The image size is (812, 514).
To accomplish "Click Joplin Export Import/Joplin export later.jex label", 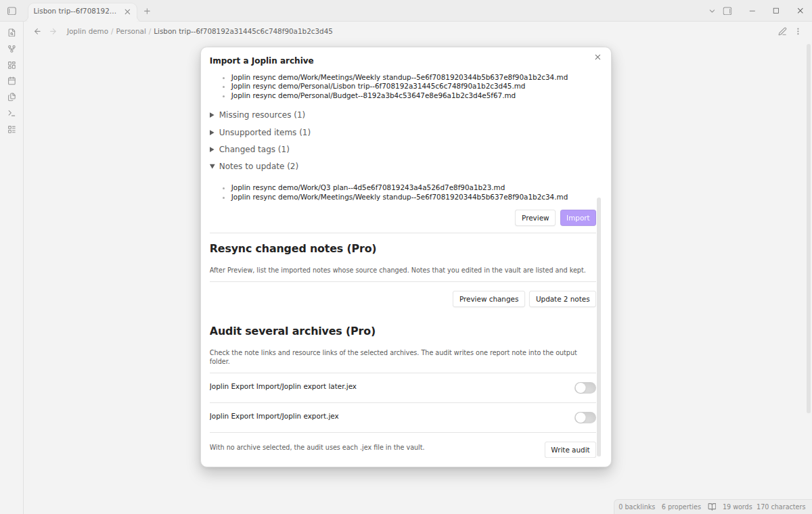I will coord(283,387).
